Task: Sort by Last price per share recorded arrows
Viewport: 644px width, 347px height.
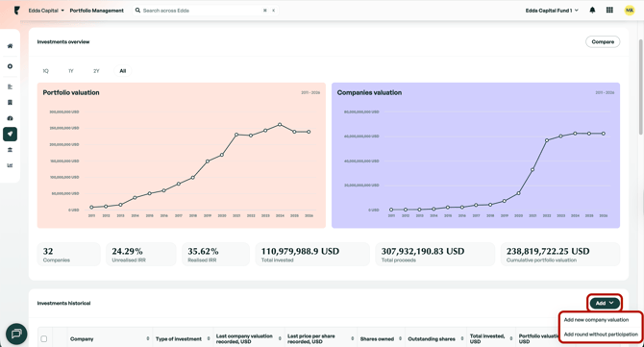Action: coord(353,338)
